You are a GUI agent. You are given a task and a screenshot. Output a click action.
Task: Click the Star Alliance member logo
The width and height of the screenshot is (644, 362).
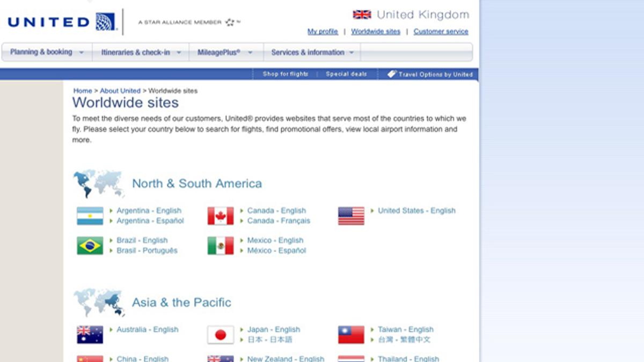(189, 23)
